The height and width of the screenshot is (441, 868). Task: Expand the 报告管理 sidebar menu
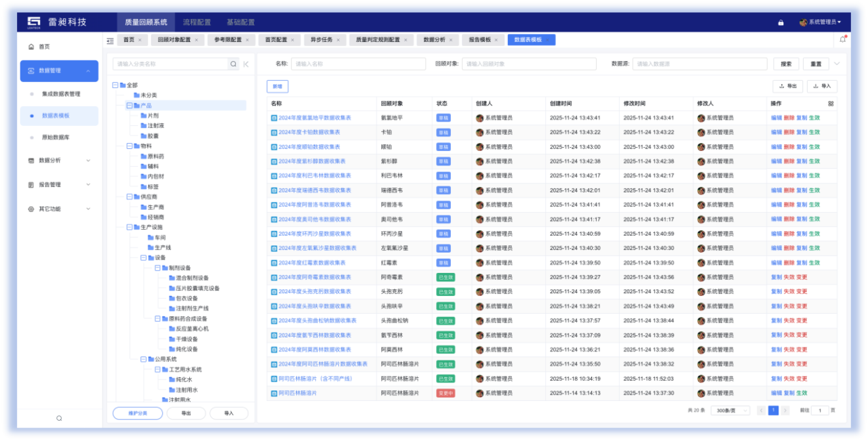pyautogui.click(x=60, y=184)
